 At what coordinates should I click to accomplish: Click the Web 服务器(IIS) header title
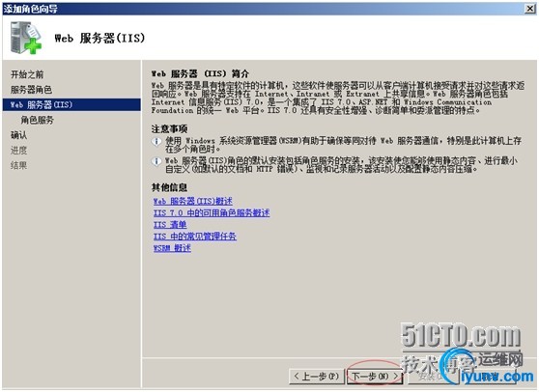point(99,38)
